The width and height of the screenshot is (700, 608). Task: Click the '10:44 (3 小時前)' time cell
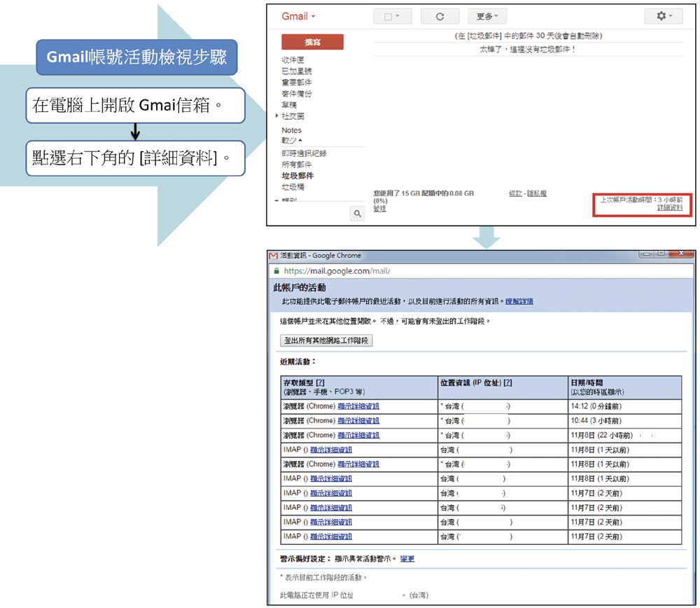tap(625, 421)
